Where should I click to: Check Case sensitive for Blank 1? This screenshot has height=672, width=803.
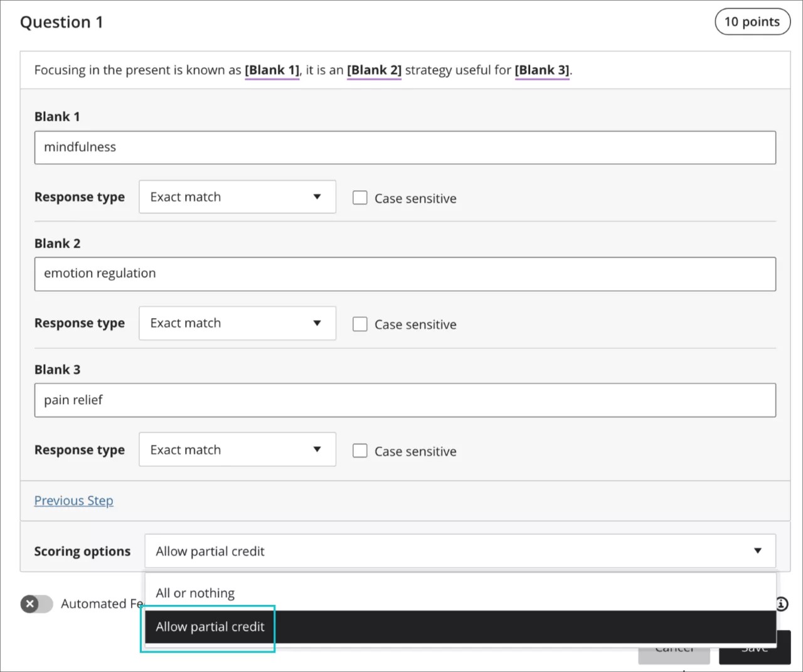coord(360,197)
